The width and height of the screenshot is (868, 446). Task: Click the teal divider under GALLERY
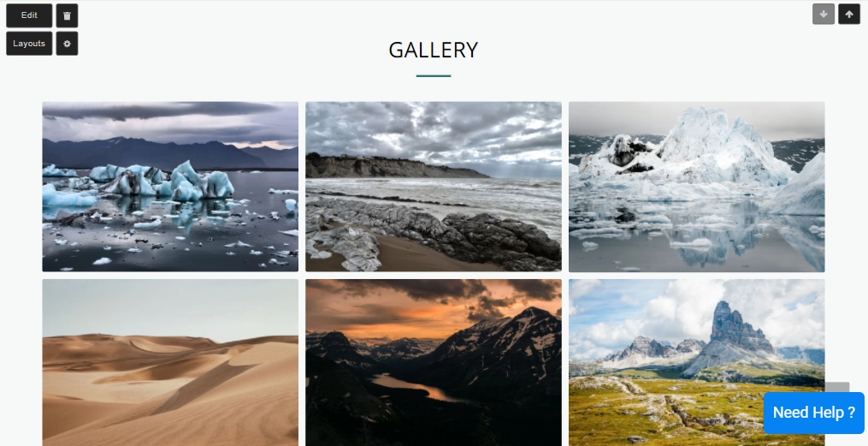pyautogui.click(x=434, y=76)
